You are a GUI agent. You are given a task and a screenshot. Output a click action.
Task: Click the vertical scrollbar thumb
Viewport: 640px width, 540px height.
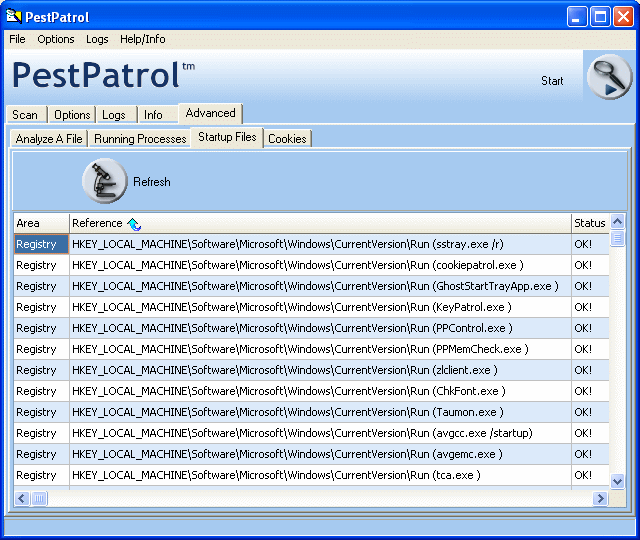tap(618, 238)
